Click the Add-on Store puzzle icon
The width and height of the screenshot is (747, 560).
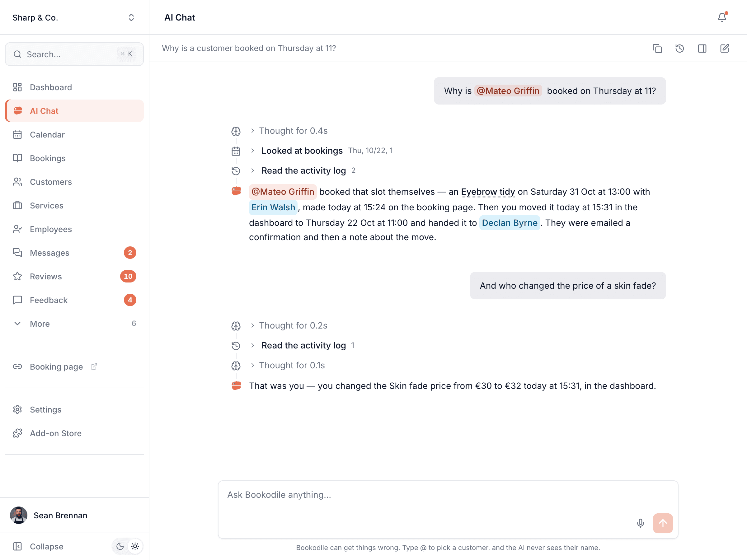click(x=17, y=433)
